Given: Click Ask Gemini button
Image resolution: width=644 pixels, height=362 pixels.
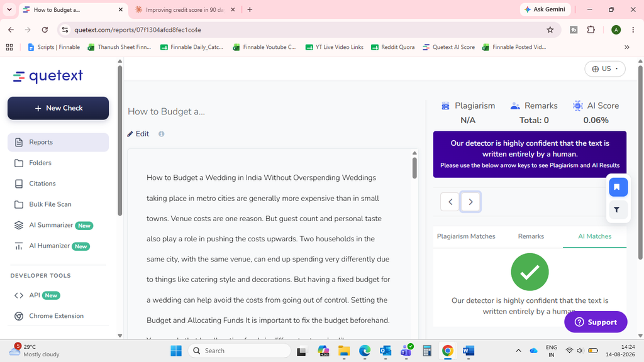Looking at the screenshot, I should (x=545, y=9).
